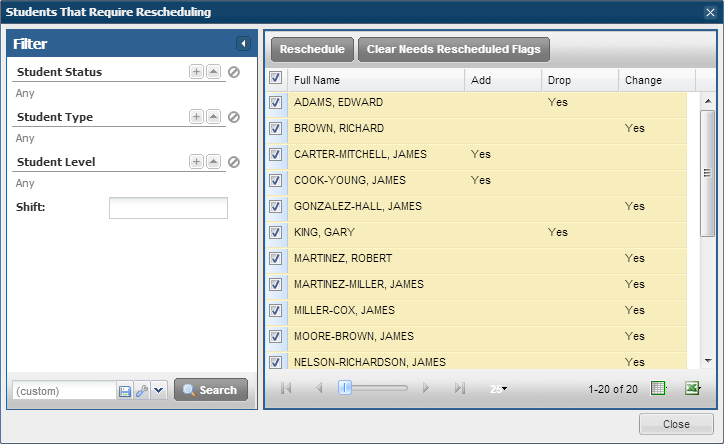Uncheck MARTINEZ-MILLER, JAMES checkbox
Viewport: 724px width, 444px height.
click(x=276, y=284)
